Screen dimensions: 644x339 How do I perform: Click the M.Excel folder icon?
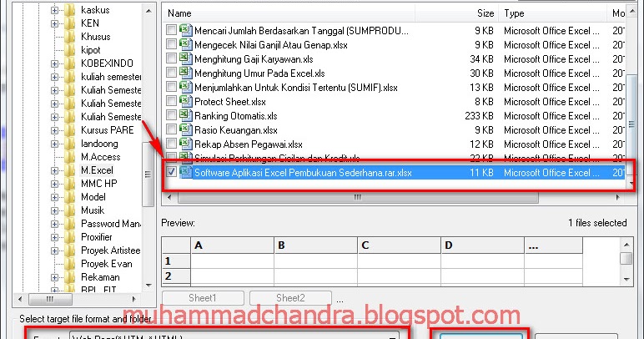coord(70,170)
